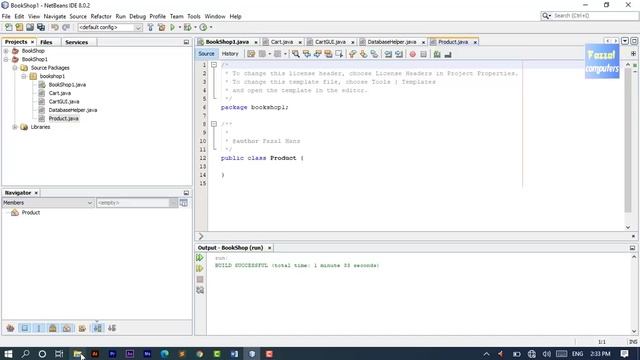Image resolution: width=640 pixels, height=360 pixels.
Task: Click the History view button
Action: click(230, 54)
